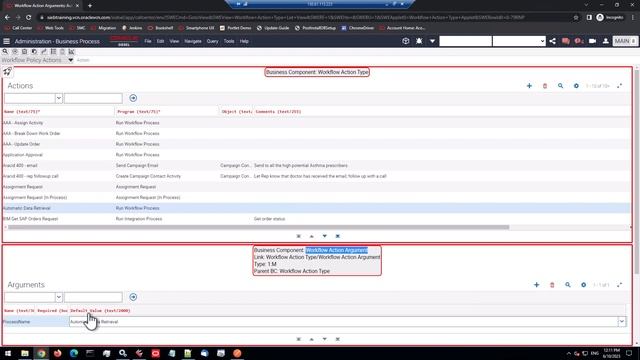The width and height of the screenshot is (640, 360).
Task: Open Microsoft Edge from the taskbar
Action: [74, 353]
